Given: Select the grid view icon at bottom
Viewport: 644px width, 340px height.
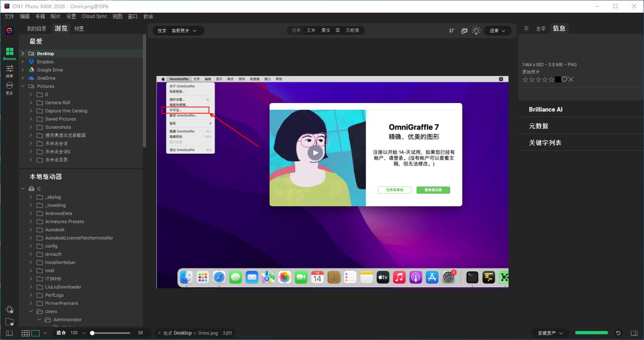Looking at the screenshot, I should tap(25, 333).
